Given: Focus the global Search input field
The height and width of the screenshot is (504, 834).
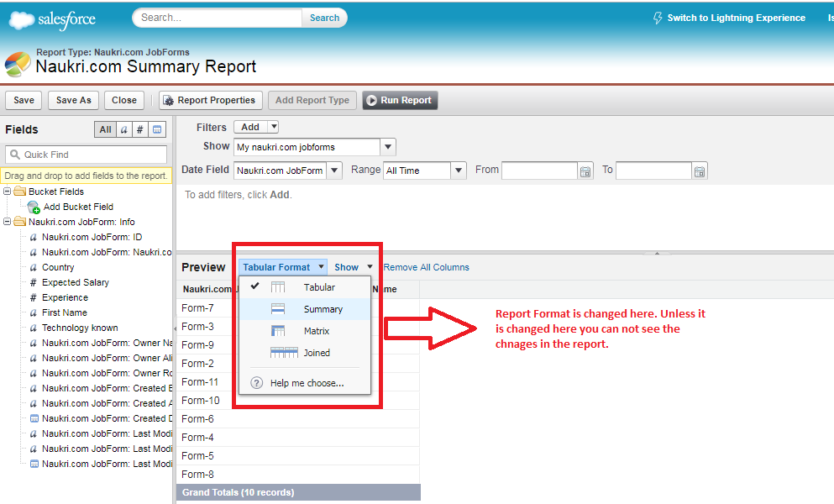Looking at the screenshot, I should click(x=218, y=18).
